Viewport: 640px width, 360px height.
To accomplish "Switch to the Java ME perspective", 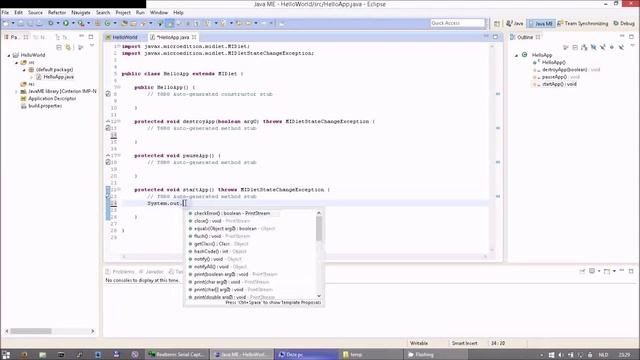I will pos(541,24).
